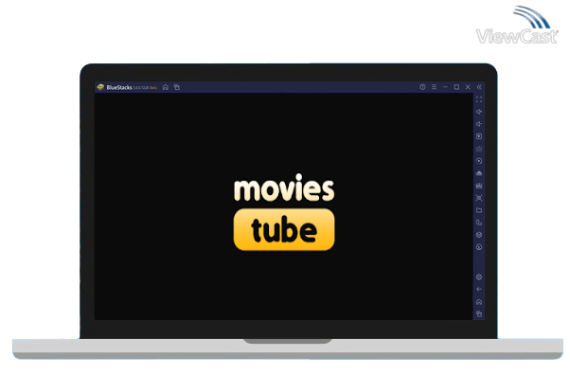The width and height of the screenshot is (570, 392).
Task: Go to Android home from the side toolbar
Action: point(479,302)
